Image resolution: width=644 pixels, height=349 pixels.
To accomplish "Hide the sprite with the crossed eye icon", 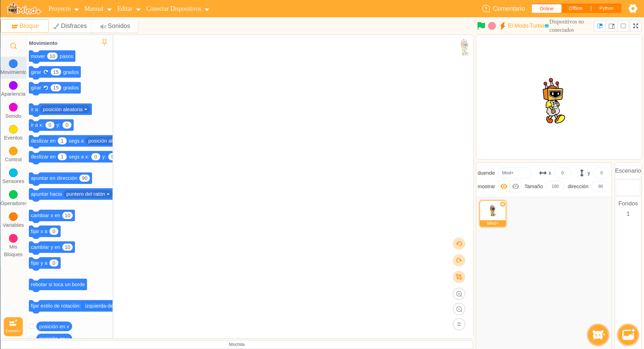I will click(x=516, y=186).
